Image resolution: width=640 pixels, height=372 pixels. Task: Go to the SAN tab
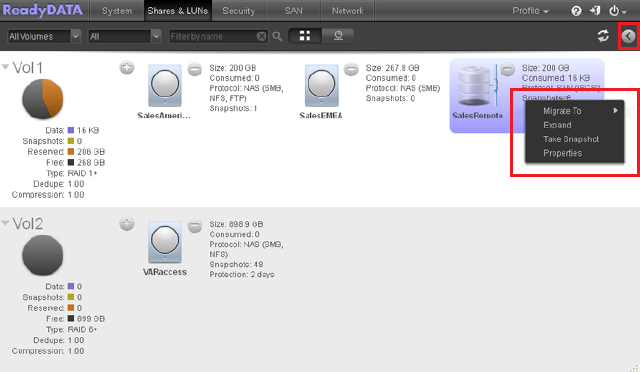tap(293, 11)
